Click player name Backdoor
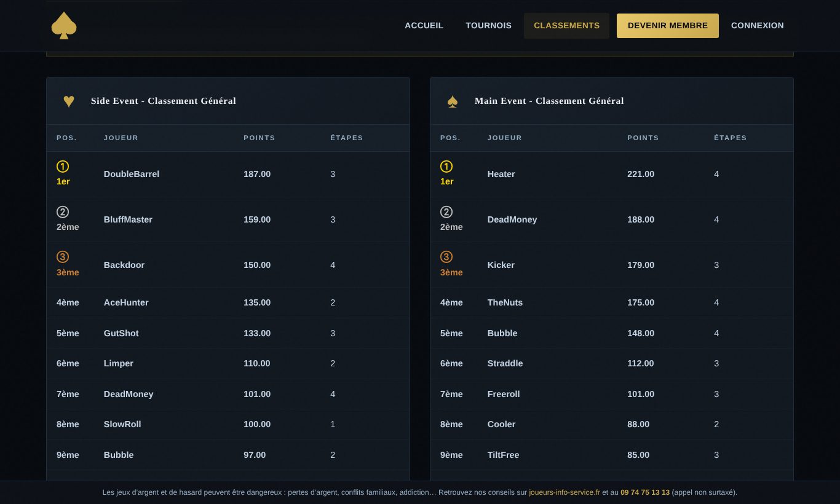Viewport: 840px width, 504px height. click(124, 265)
